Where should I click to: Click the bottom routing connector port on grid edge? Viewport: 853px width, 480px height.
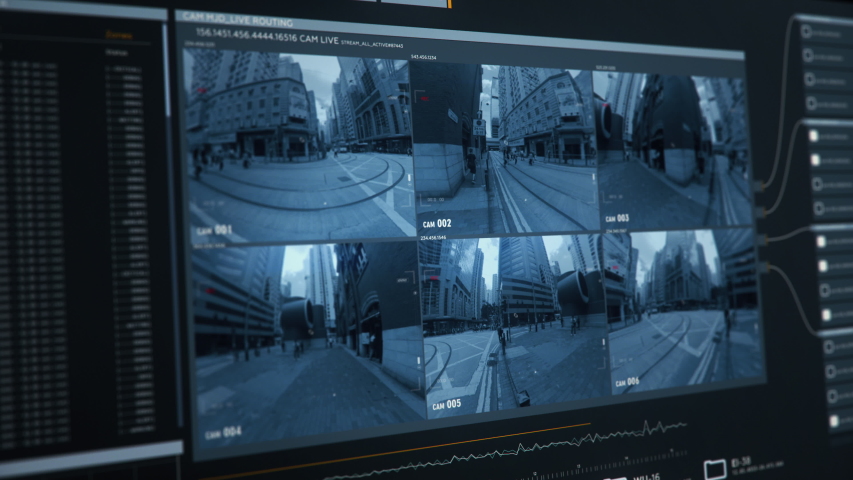point(764,268)
